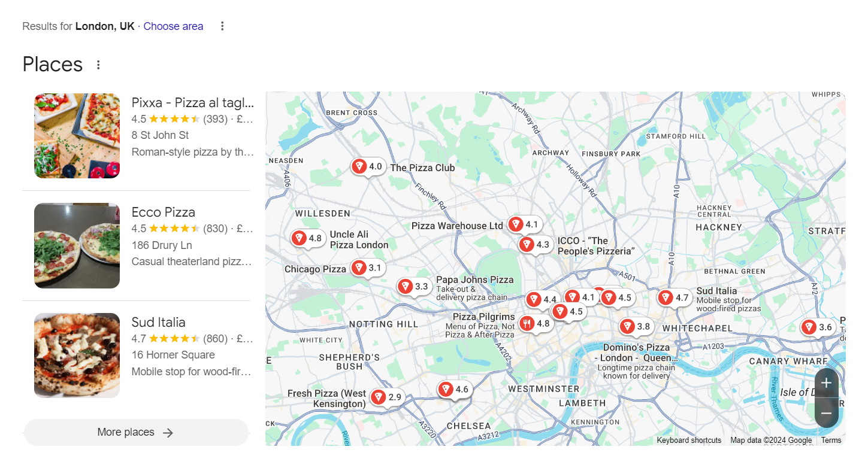Viewport: 868px width, 474px height.
Task: Open the Chicago Pizza pin rated 3.1
Action: coord(368,268)
